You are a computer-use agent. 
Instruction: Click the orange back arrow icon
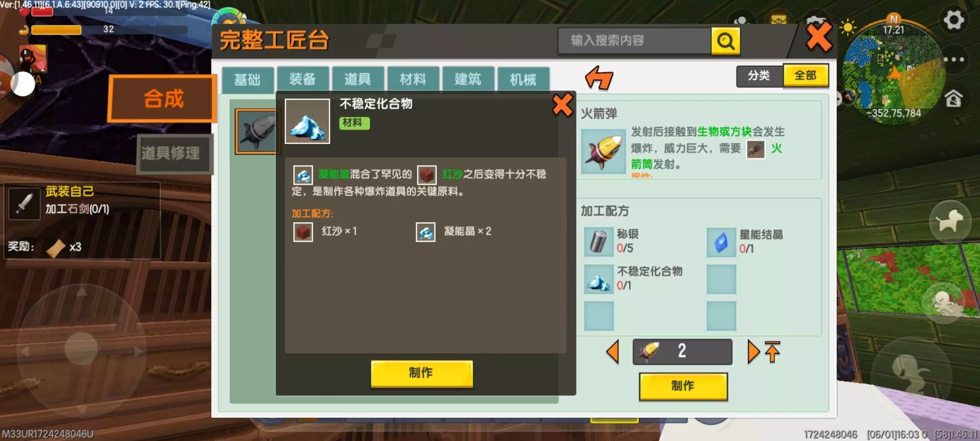click(599, 78)
